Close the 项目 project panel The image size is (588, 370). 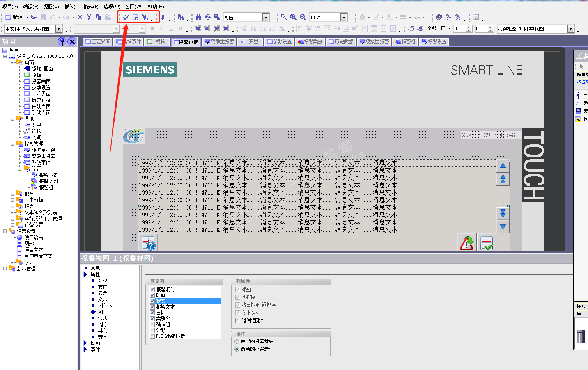click(x=72, y=41)
